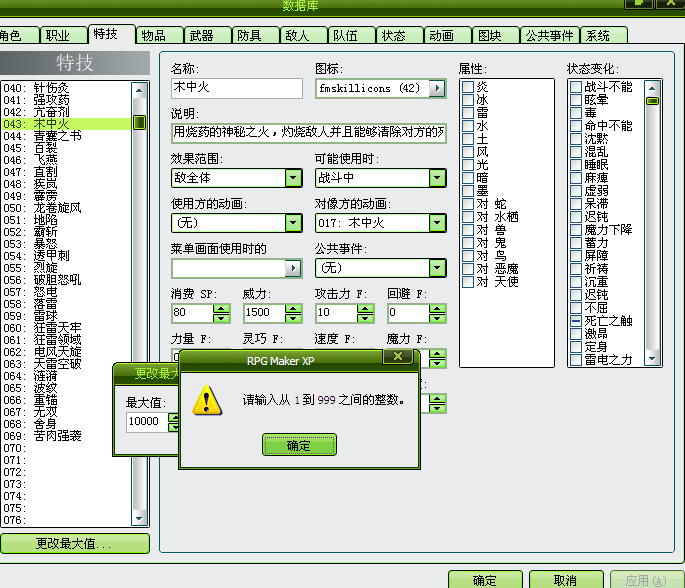Toggle the 死亡之触 state checkbox
The width and height of the screenshot is (685, 588).
click(x=576, y=321)
